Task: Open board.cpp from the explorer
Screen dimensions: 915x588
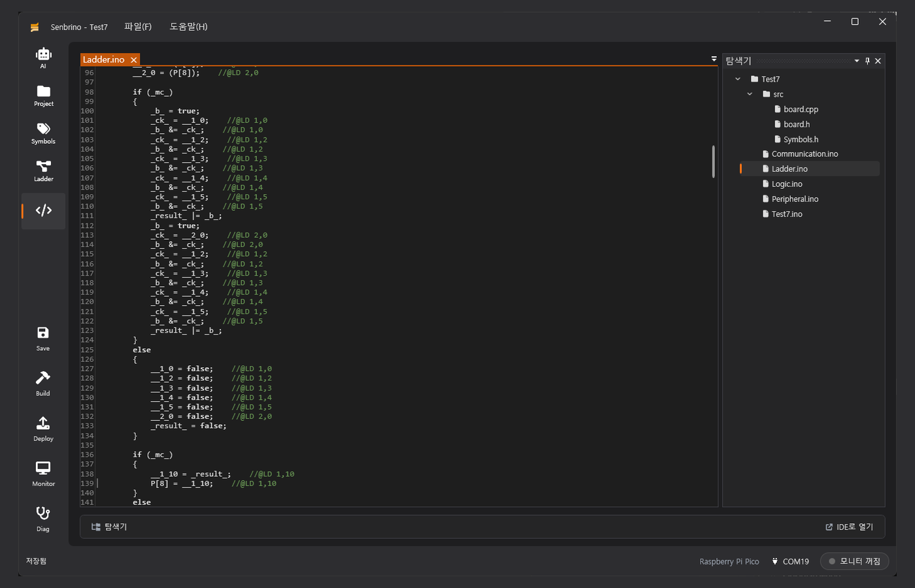Action: [801, 109]
